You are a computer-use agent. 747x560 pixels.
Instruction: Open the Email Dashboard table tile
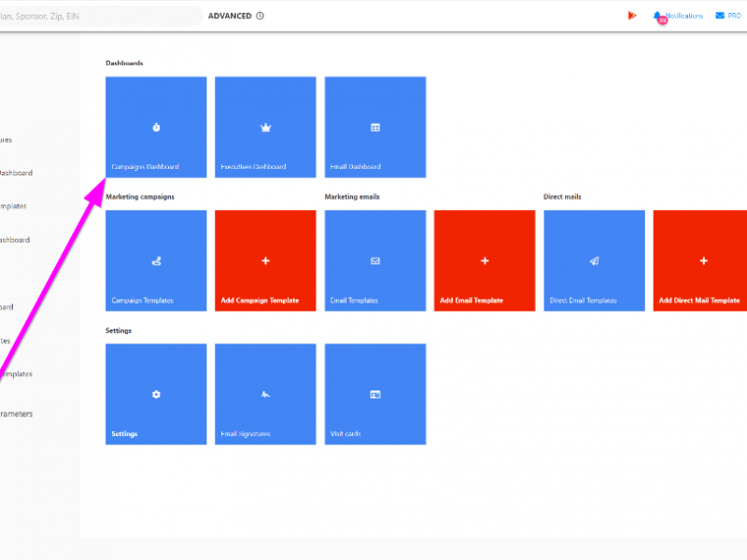click(x=375, y=127)
